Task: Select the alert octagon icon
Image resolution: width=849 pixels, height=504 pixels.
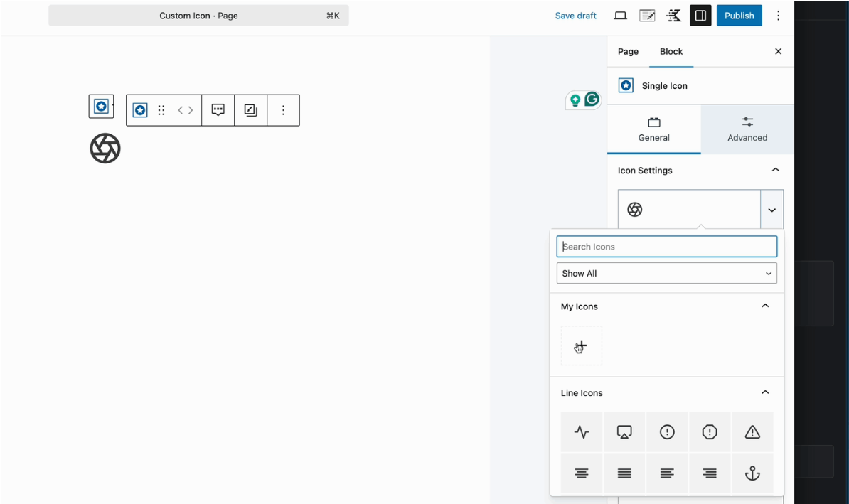Action: [710, 431]
